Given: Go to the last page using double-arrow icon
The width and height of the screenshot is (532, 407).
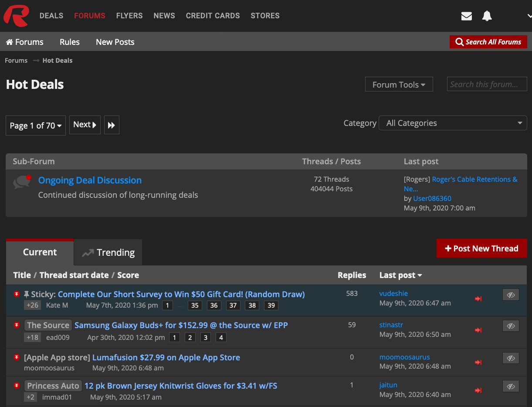Looking at the screenshot, I should pyautogui.click(x=112, y=125).
